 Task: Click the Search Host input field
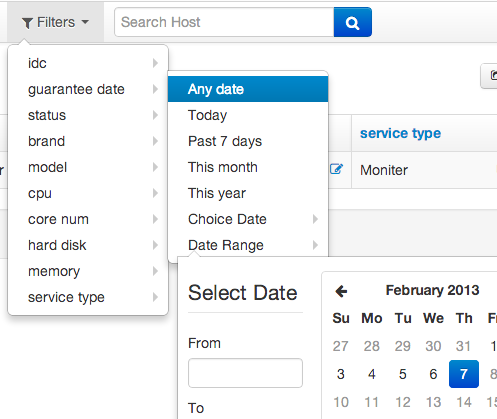pyautogui.click(x=224, y=22)
